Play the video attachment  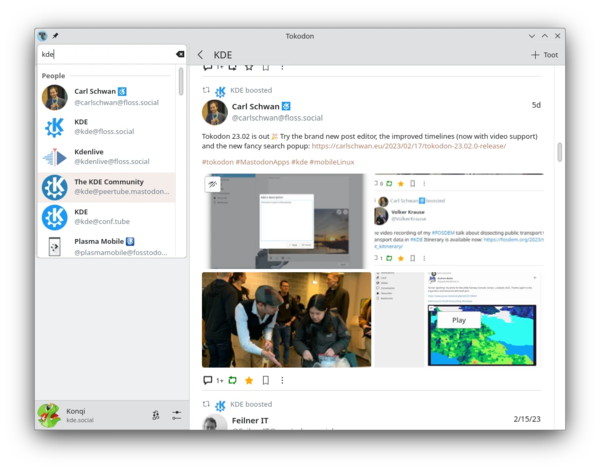459,320
